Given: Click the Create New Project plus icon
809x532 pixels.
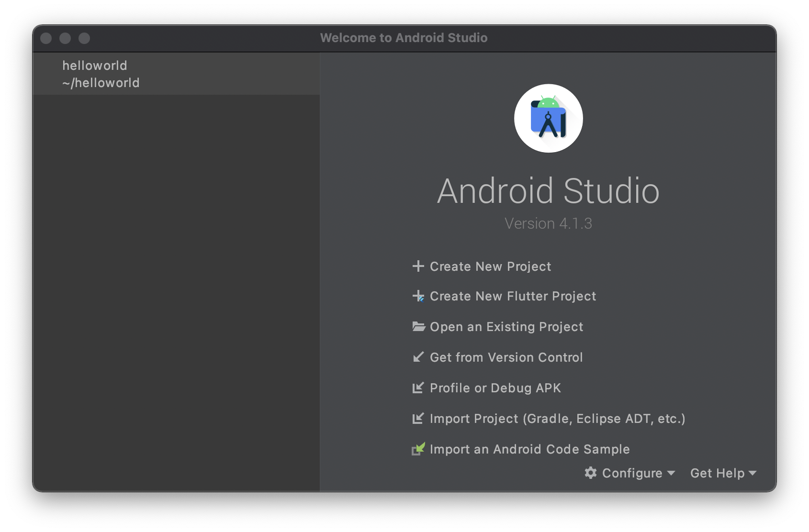Looking at the screenshot, I should (418, 266).
